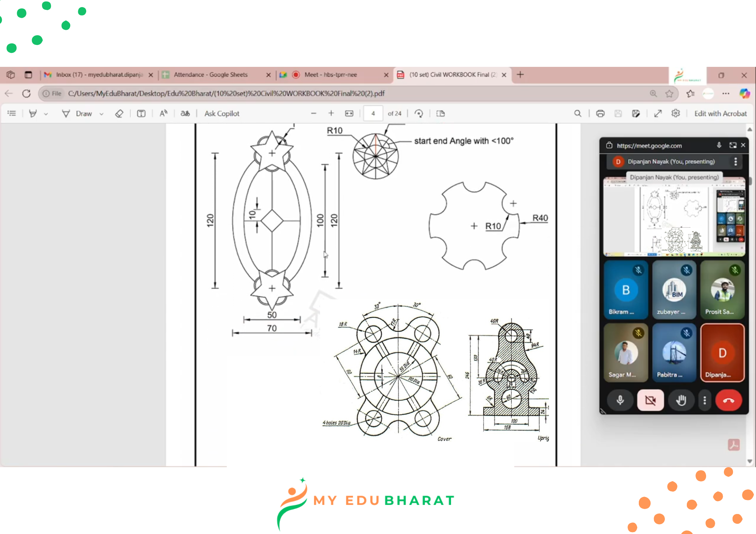Switch to Attendance - Google Sheets tab

pos(211,75)
